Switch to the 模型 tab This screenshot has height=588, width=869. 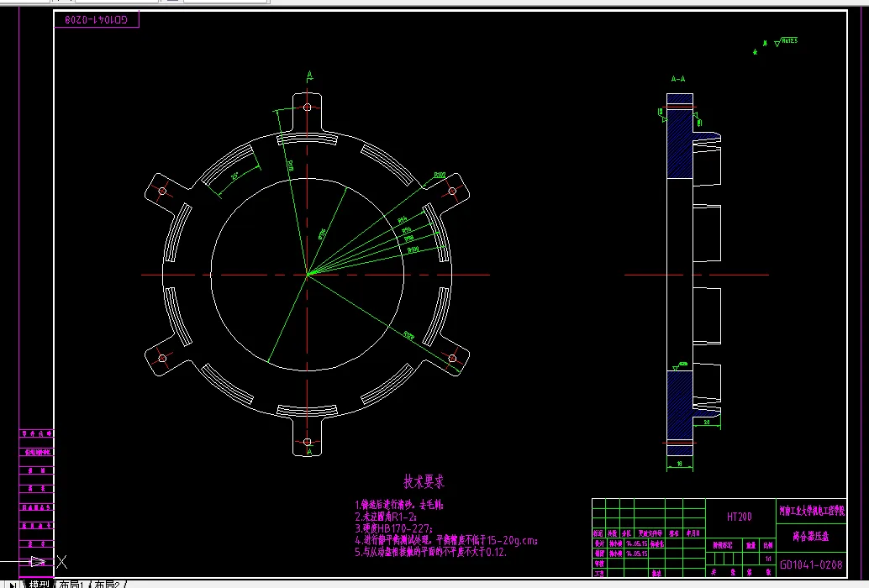coord(39,584)
